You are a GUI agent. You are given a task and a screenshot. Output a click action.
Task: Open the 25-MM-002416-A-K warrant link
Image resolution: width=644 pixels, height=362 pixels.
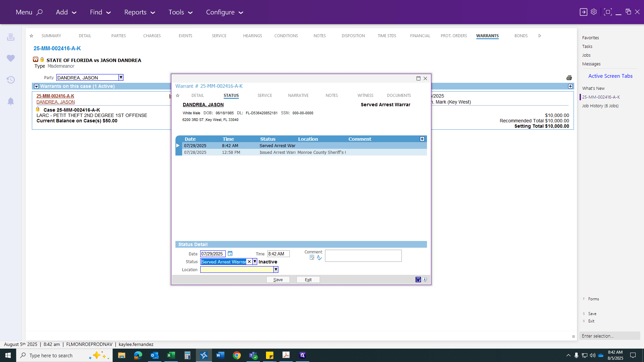point(55,96)
